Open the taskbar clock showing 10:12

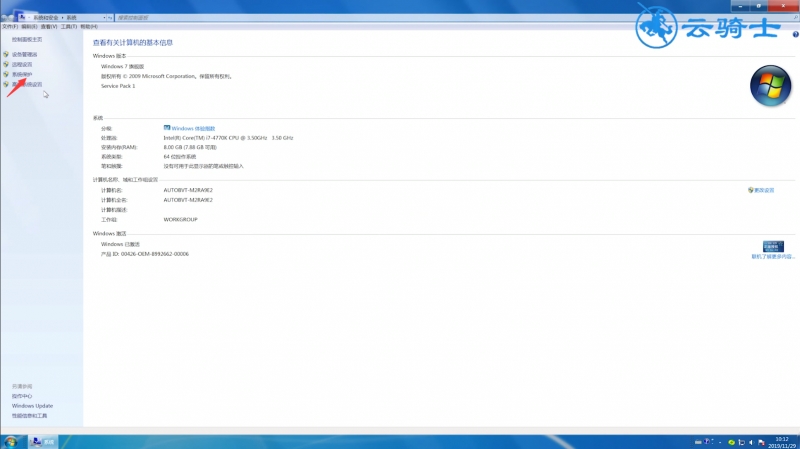pyautogui.click(x=783, y=442)
